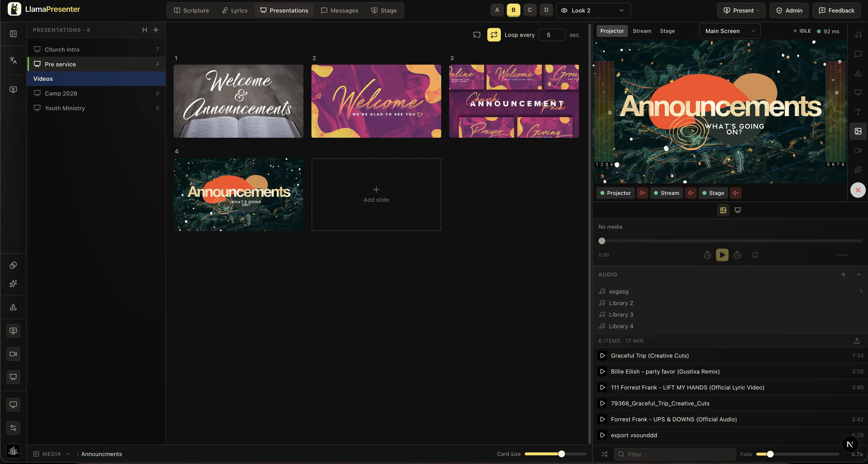Select the image media icon in right rail
868x464 pixels.
(x=858, y=131)
